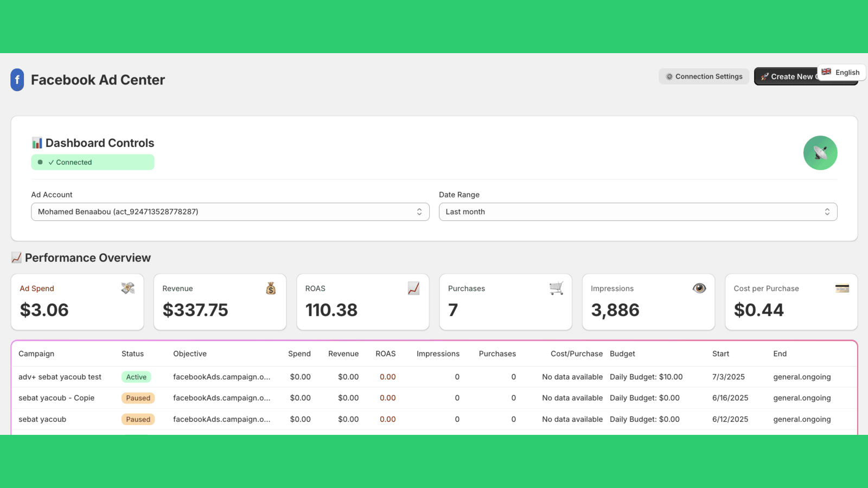This screenshot has width=868, height=488.
Task: Click the 110.38 ROAS value
Action: click(x=331, y=310)
